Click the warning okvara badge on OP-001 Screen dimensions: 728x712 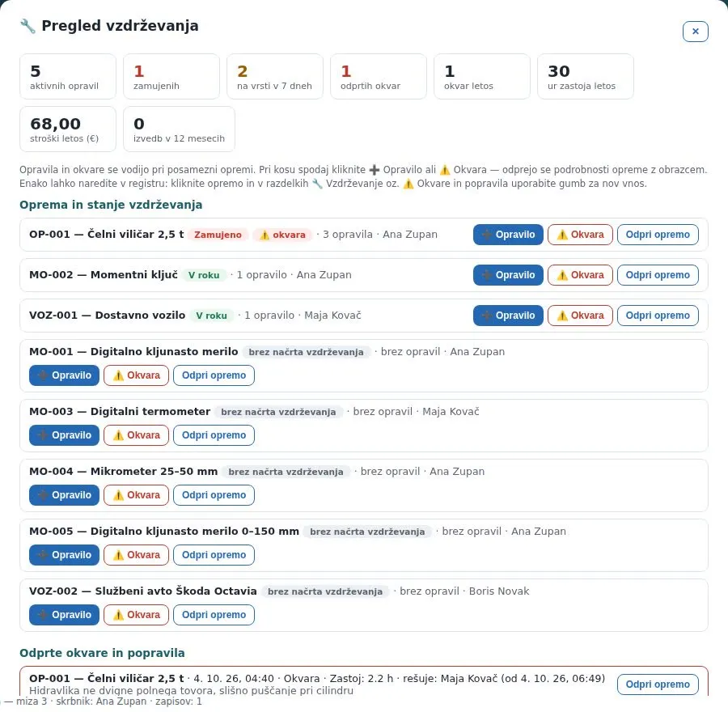282,235
